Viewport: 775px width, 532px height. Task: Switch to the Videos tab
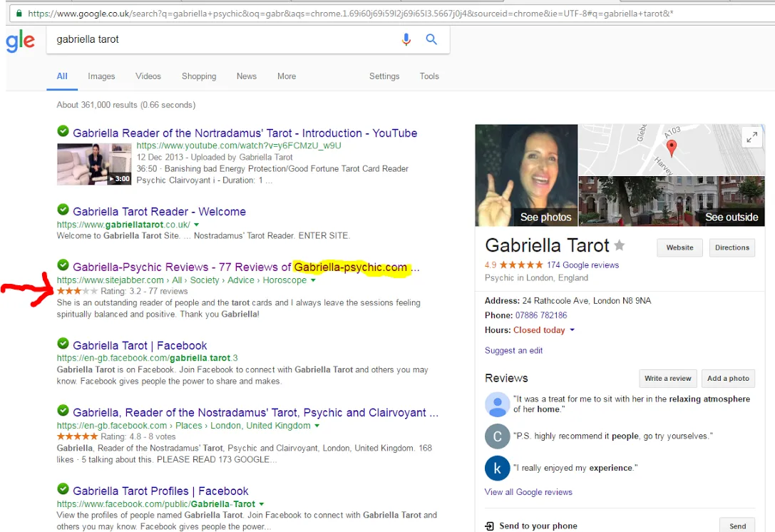coord(148,76)
